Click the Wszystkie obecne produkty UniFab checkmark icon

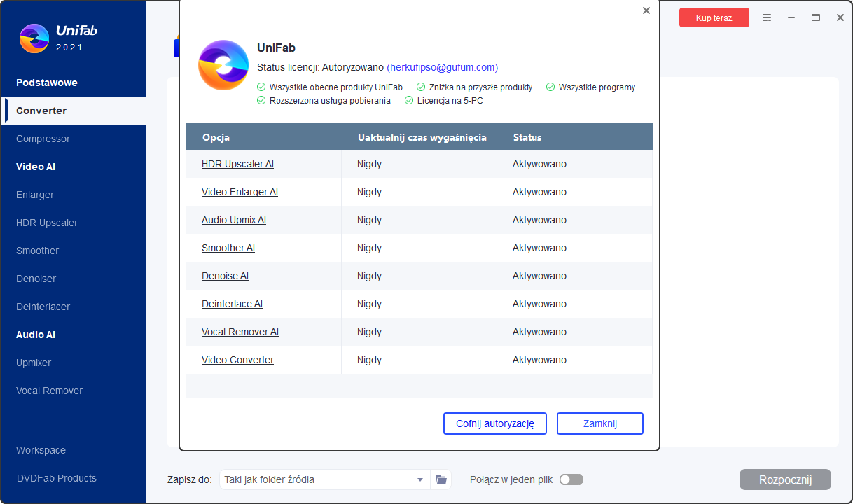coord(261,87)
